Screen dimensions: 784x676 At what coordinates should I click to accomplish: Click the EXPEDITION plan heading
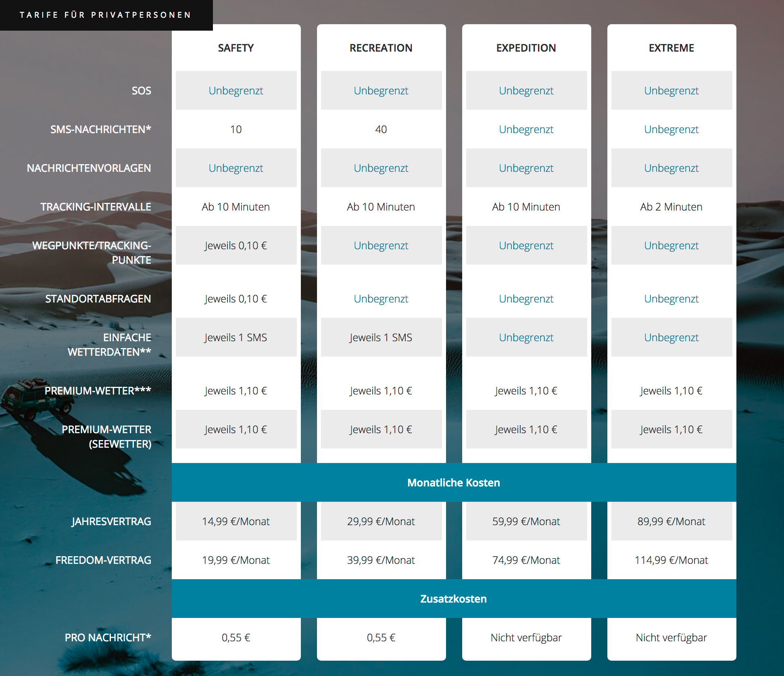pyautogui.click(x=526, y=48)
